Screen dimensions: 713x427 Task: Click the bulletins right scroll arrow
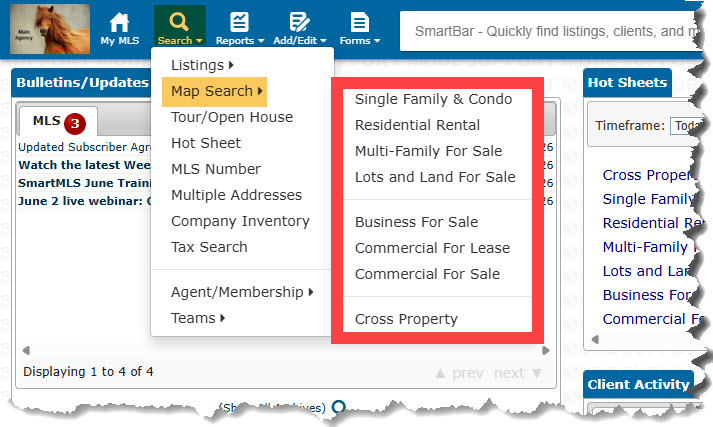coord(546,350)
